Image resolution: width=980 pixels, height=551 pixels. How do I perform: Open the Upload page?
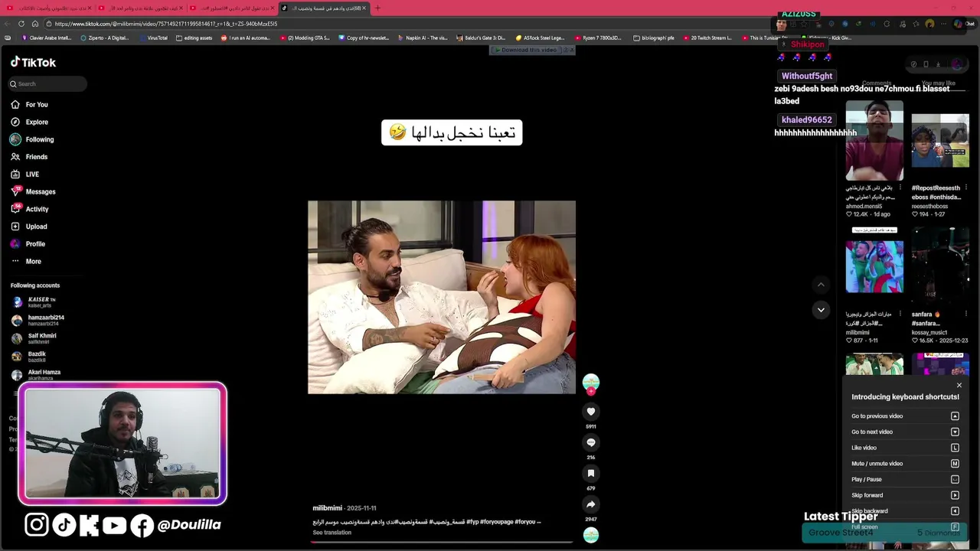coord(29,227)
